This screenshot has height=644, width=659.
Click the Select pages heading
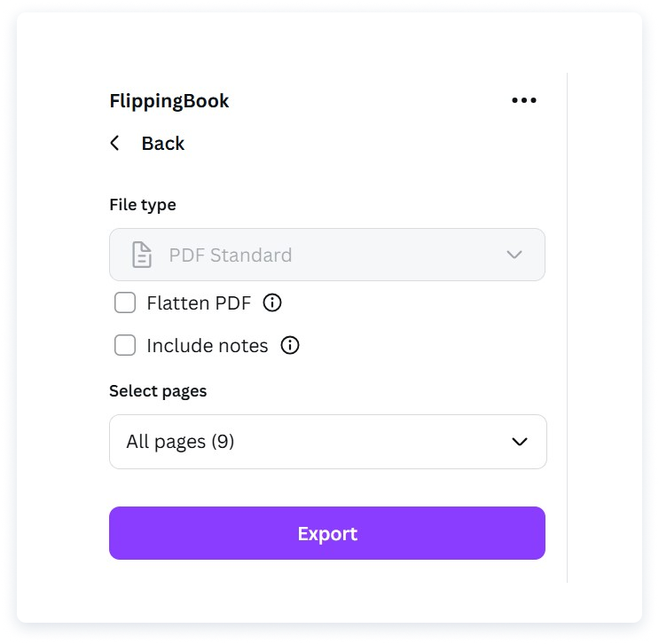pyautogui.click(x=158, y=391)
